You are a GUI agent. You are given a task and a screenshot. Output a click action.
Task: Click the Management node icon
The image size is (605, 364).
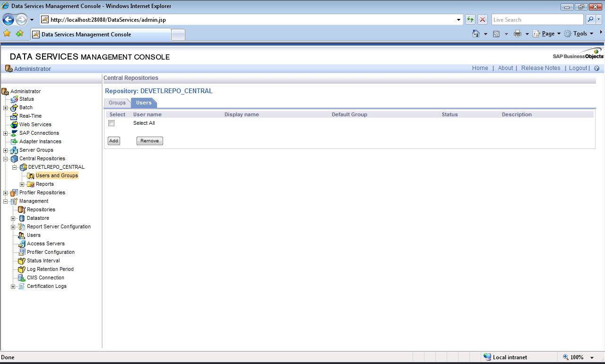point(14,201)
